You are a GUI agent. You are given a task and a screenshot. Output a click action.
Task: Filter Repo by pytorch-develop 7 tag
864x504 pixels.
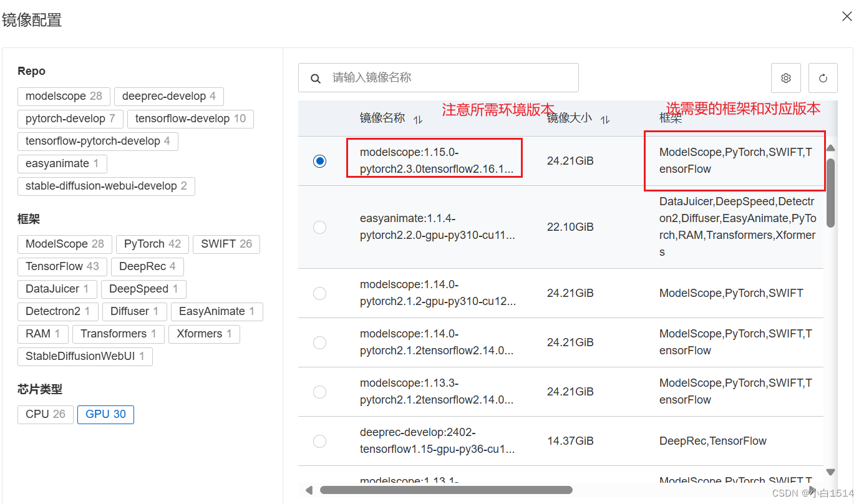coord(70,119)
